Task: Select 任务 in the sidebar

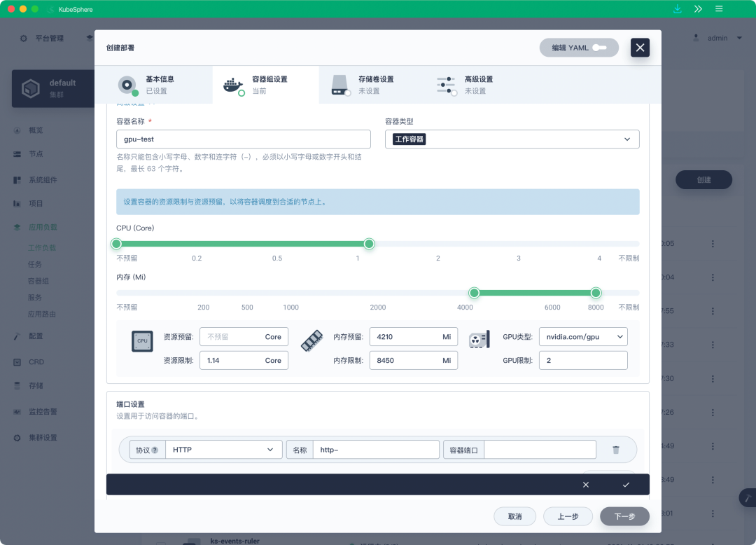Action: pyautogui.click(x=35, y=264)
